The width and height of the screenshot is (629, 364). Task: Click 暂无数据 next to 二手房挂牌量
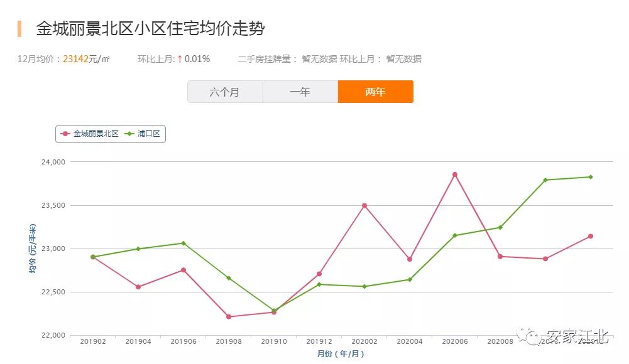[x=318, y=60]
